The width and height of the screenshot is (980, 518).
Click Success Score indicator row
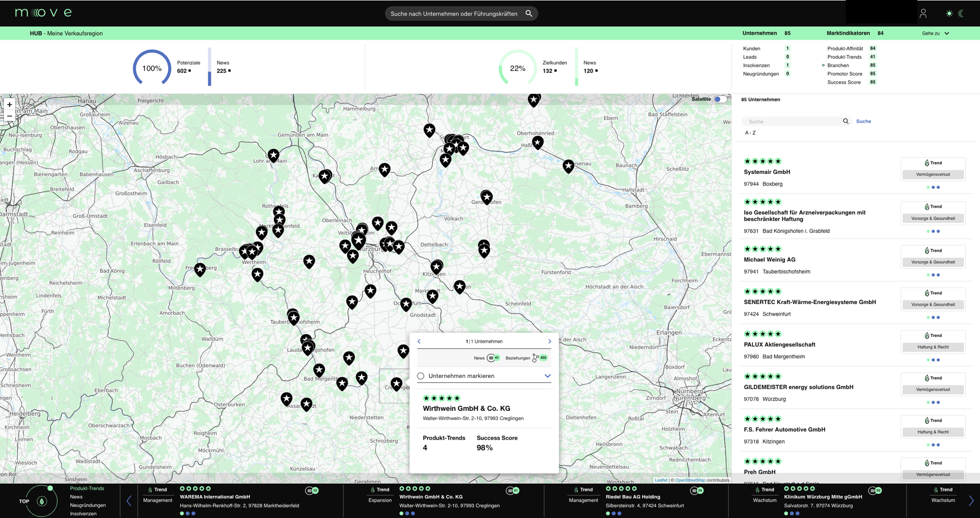pyautogui.click(x=852, y=82)
